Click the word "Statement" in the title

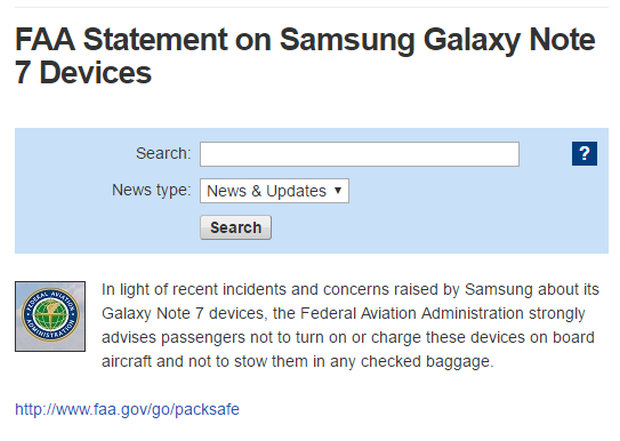pyautogui.click(x=155, y=40)
